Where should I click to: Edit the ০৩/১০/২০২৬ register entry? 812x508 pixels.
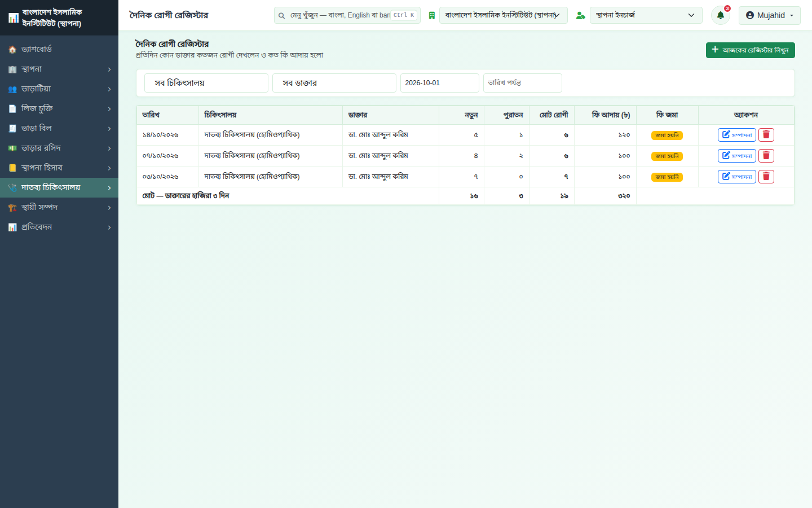pyautogui.click(x=737, y=177)
